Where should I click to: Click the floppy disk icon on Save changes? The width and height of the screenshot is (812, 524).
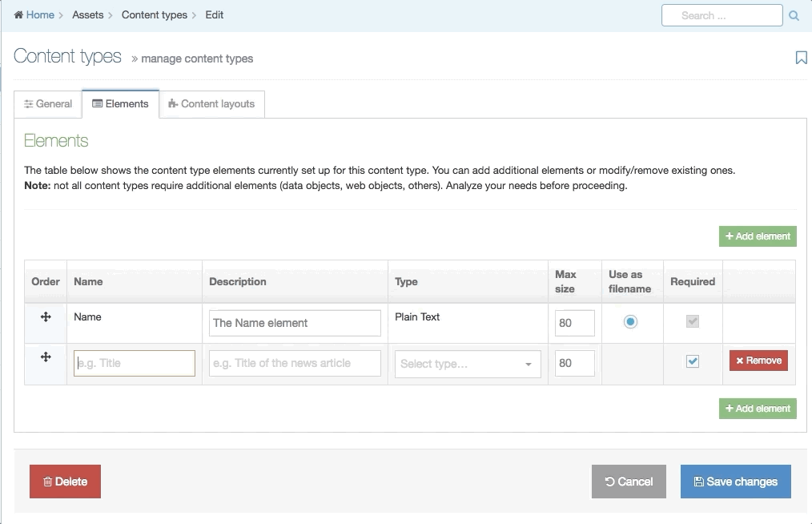coord(697,482)
